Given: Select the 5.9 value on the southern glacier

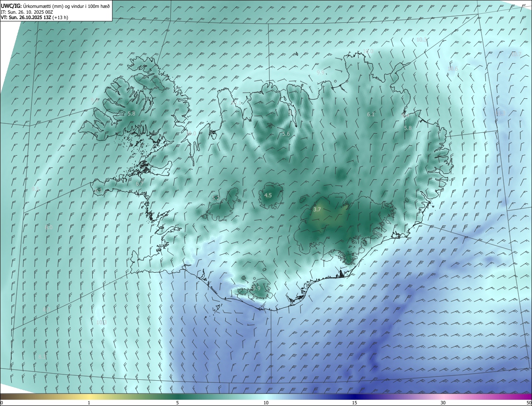Looking at the screenshot, I should point(256,288).
